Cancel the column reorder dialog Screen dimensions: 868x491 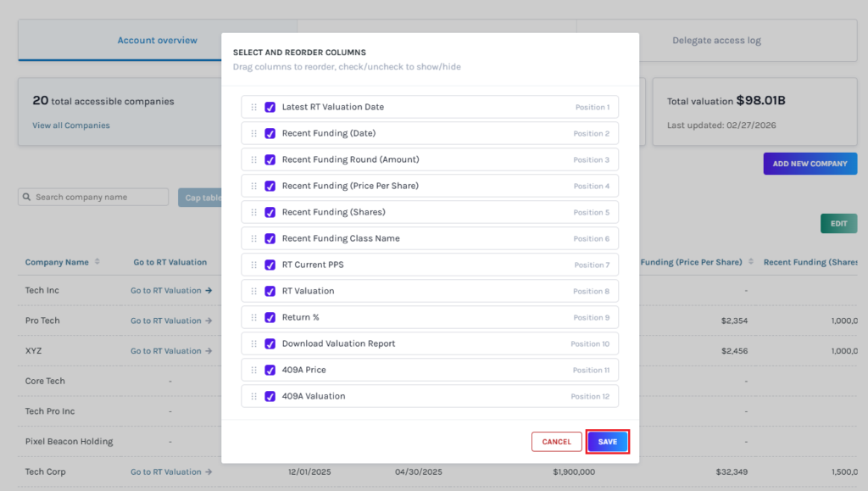(556, 442)
